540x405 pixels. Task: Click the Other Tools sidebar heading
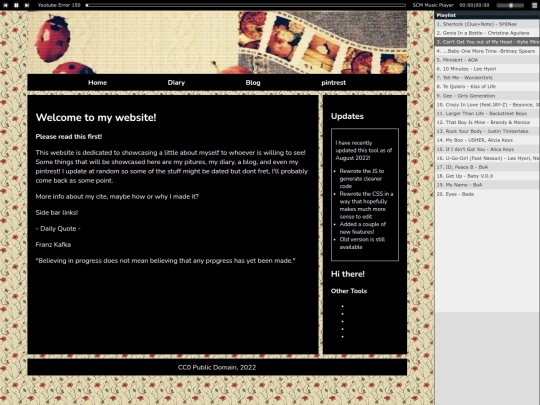[349, 291]
